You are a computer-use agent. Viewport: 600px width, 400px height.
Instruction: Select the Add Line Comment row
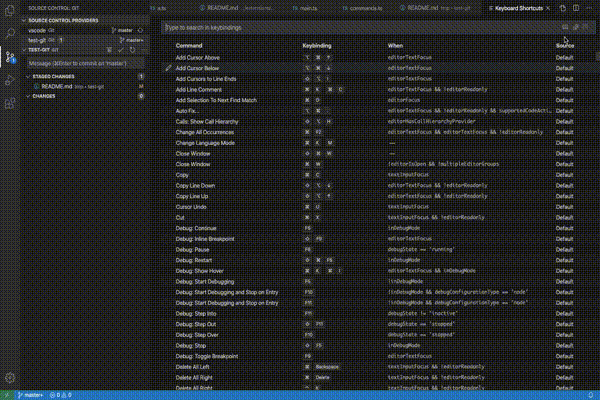379,90
